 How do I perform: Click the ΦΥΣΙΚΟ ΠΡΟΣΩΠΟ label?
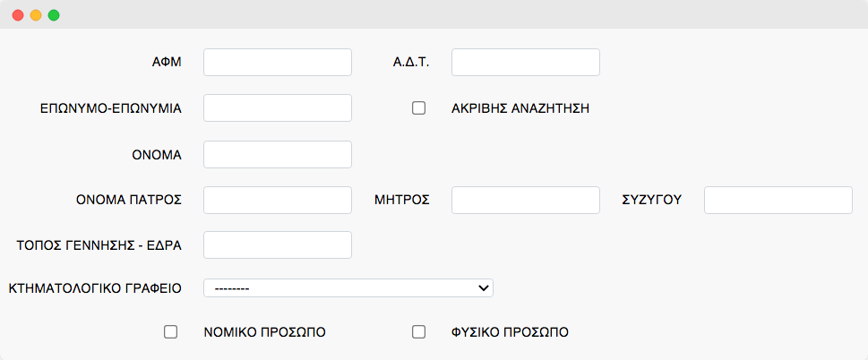[510, 332]
